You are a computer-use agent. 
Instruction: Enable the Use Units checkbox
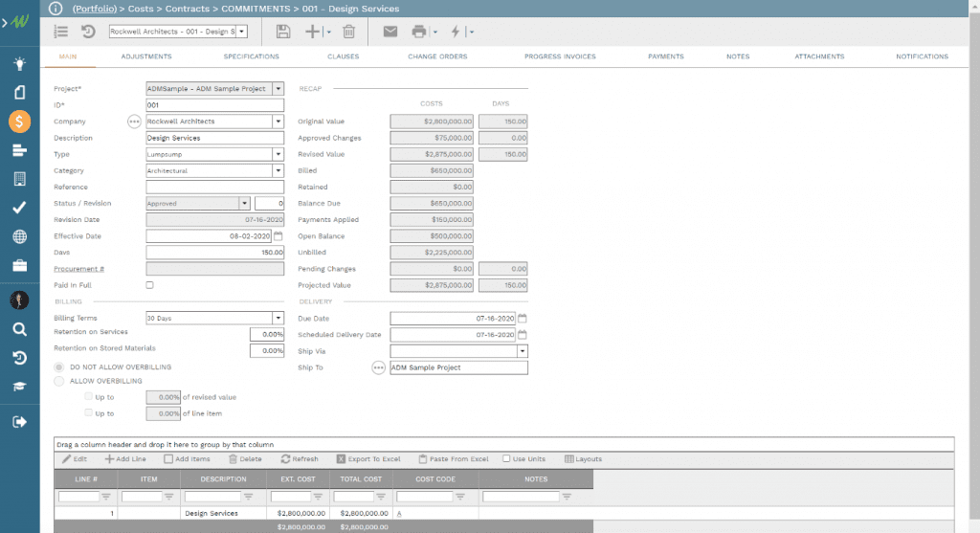(x=506, y=459)
